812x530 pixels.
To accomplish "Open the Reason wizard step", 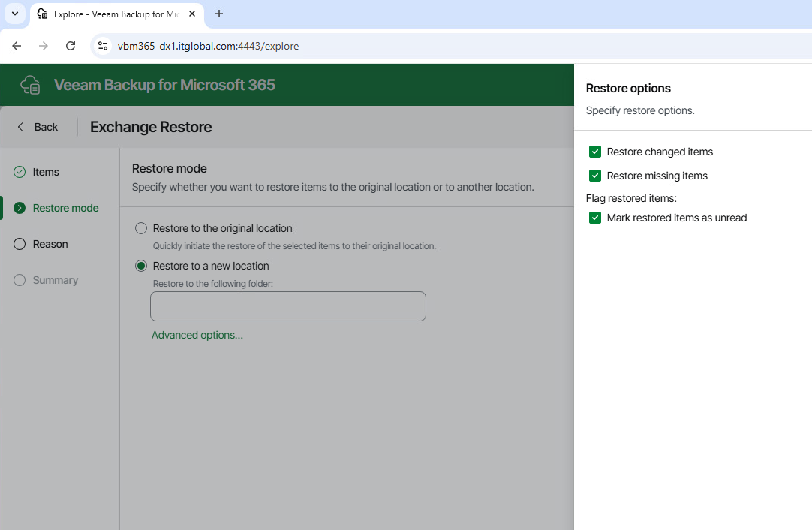I will (x=50, y=244).
